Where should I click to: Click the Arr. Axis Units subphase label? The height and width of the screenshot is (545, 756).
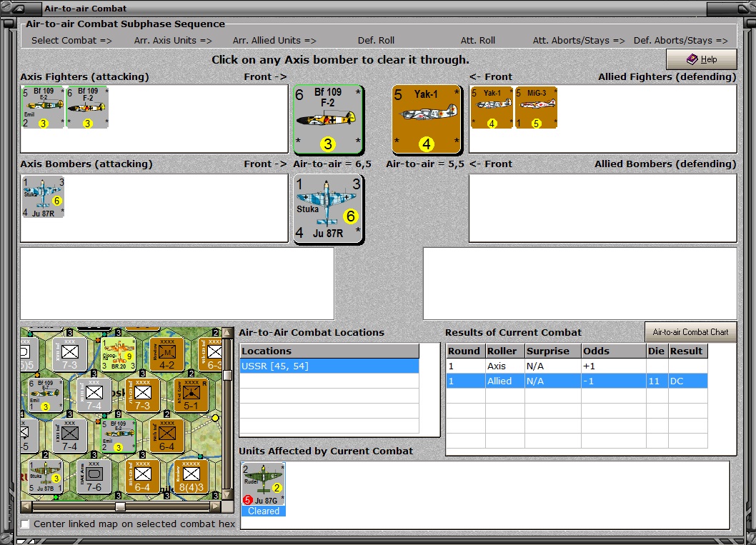[x=173, y=41]
